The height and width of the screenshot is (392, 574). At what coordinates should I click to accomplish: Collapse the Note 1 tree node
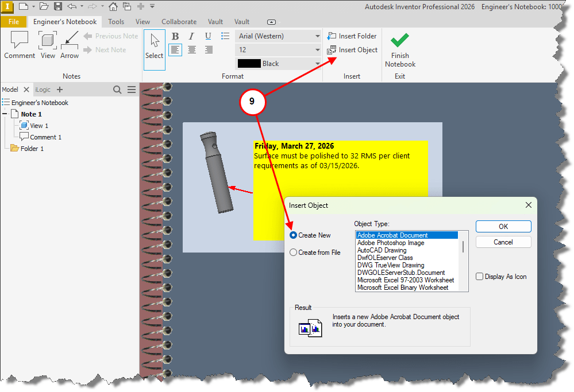click(x=5, y=114)
